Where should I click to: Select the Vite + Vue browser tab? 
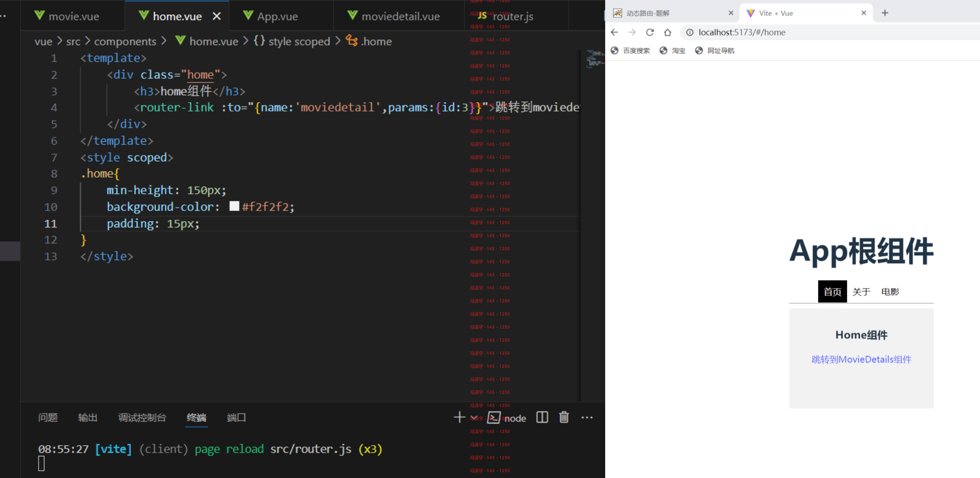(x=806, y=13)
